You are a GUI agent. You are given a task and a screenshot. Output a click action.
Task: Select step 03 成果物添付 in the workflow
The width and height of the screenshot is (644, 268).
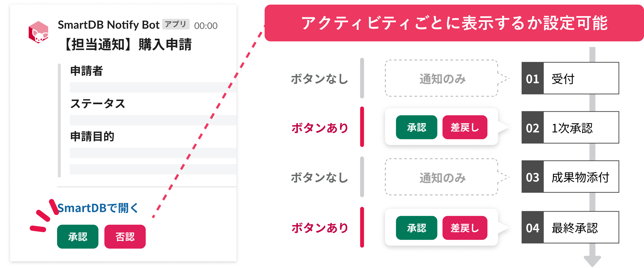click(570, 177)
